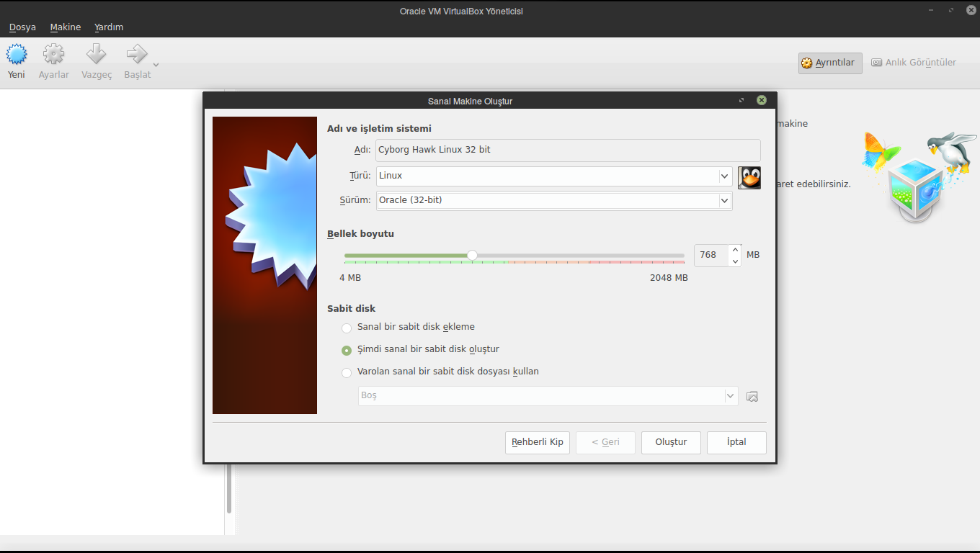The image size is (980, 553).
Task: Open the disabled Boş disk dropdown
Action: coord(548,396)
